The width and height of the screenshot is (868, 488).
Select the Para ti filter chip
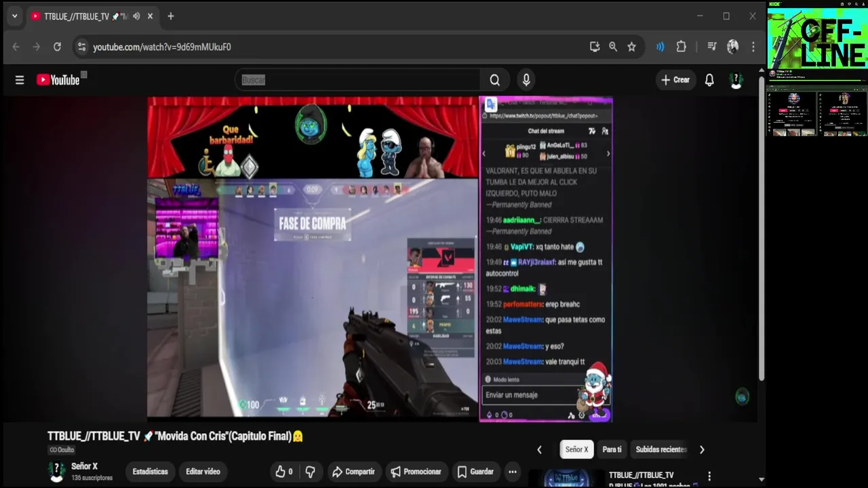tap(612, 449)
